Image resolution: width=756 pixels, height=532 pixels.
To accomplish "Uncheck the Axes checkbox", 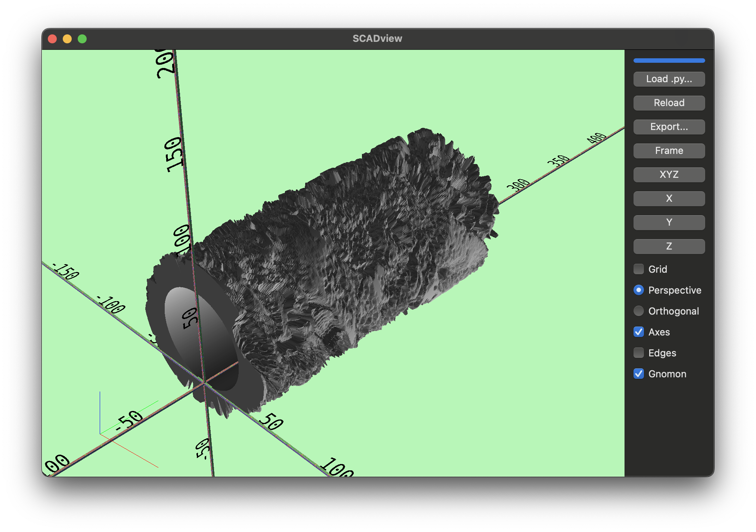I will [639, 332].
